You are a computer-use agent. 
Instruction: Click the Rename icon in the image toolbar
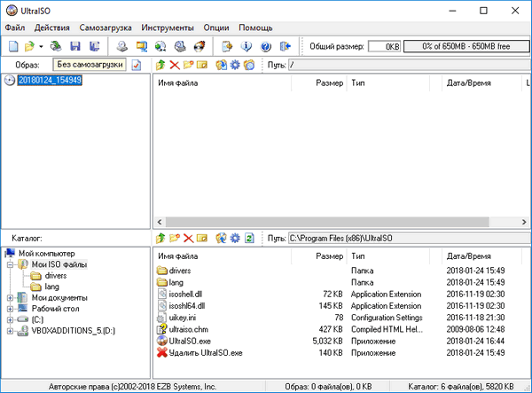click(202, 65)
